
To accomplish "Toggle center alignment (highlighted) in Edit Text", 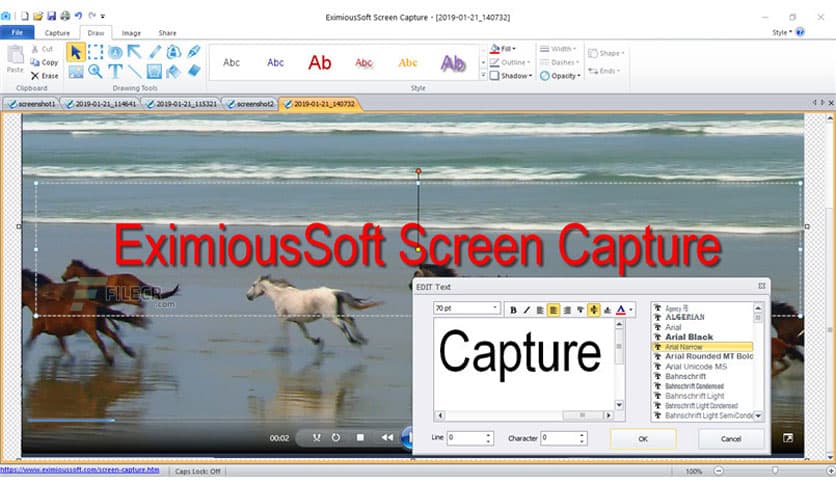I will (553, 310).
